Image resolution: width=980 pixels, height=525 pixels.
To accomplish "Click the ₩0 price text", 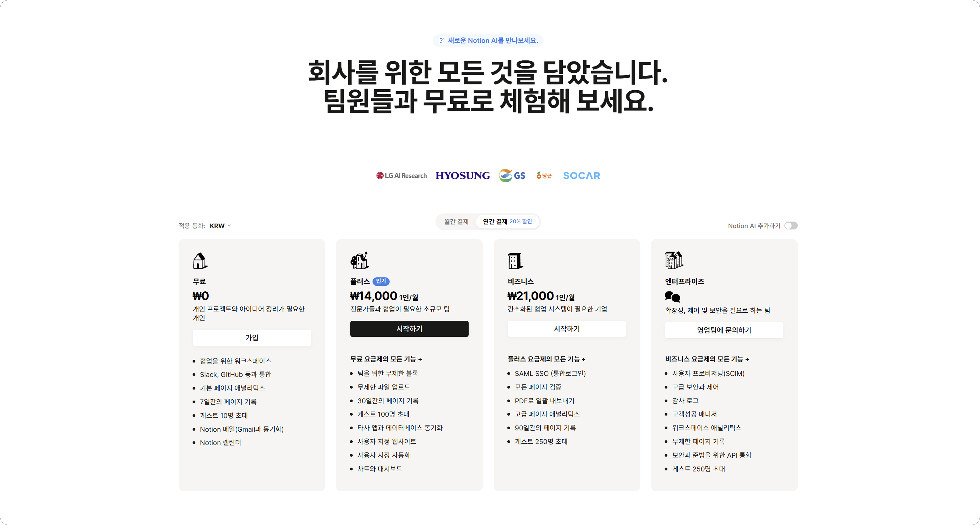I will pos(201,296).
